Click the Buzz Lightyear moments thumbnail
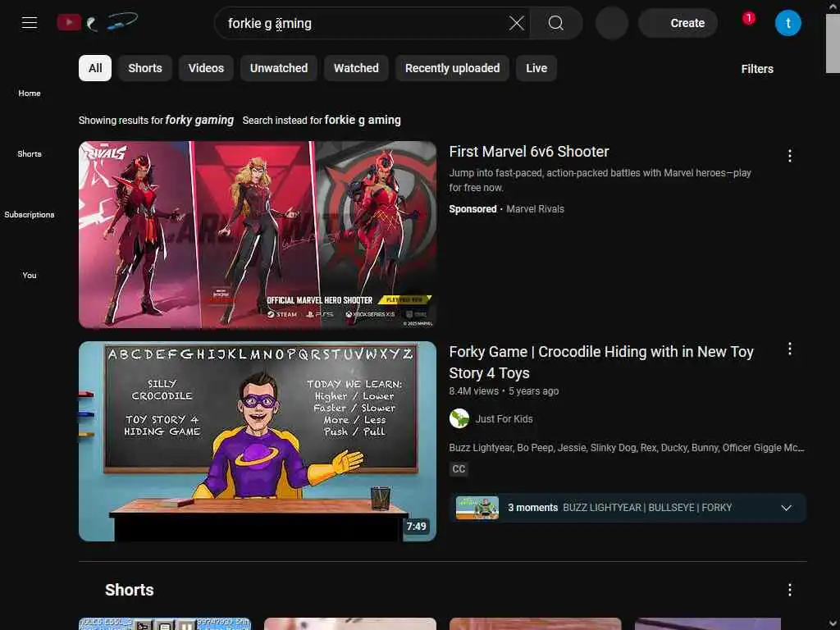The height and width of the screenshot is (630, 840). (477, 508)
